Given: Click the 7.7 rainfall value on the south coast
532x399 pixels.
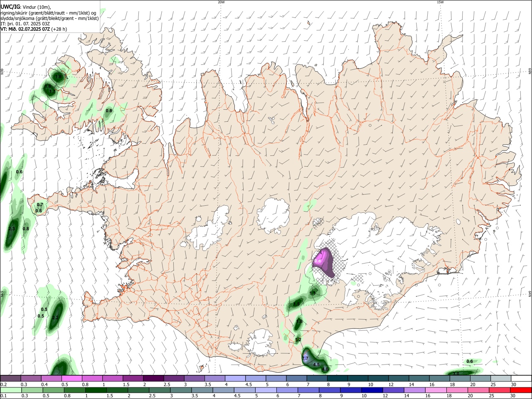Looking at the screenshot, I should tap(305, 358).
